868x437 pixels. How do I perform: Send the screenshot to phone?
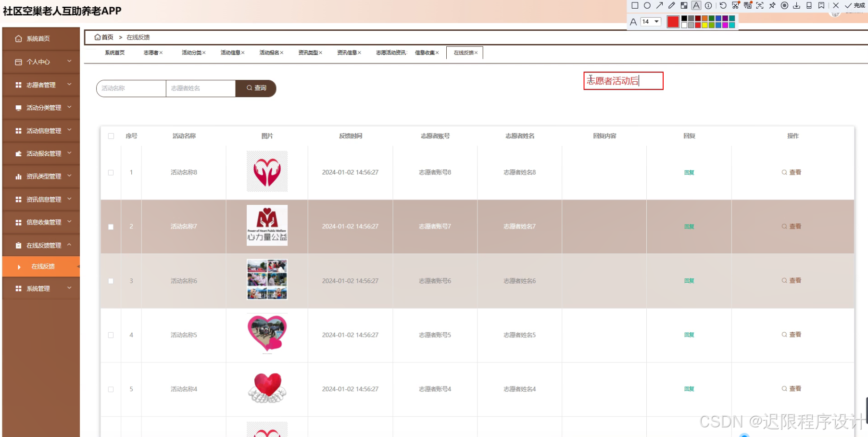[809, 5]
